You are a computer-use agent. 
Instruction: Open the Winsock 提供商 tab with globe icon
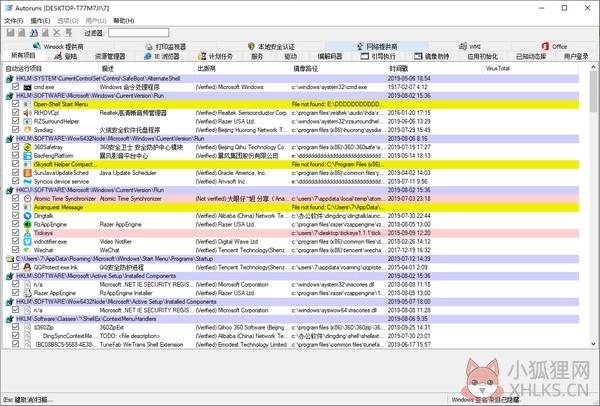coord(59,46)
